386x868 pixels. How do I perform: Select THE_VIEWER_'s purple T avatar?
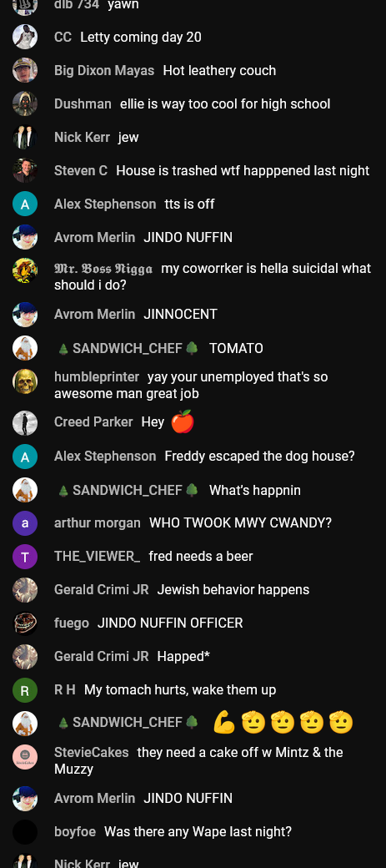click(x=25, y=557)
